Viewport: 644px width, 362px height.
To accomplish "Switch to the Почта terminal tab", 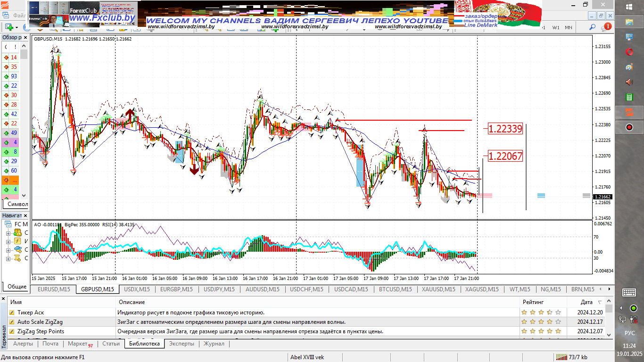I will [50, 344].
